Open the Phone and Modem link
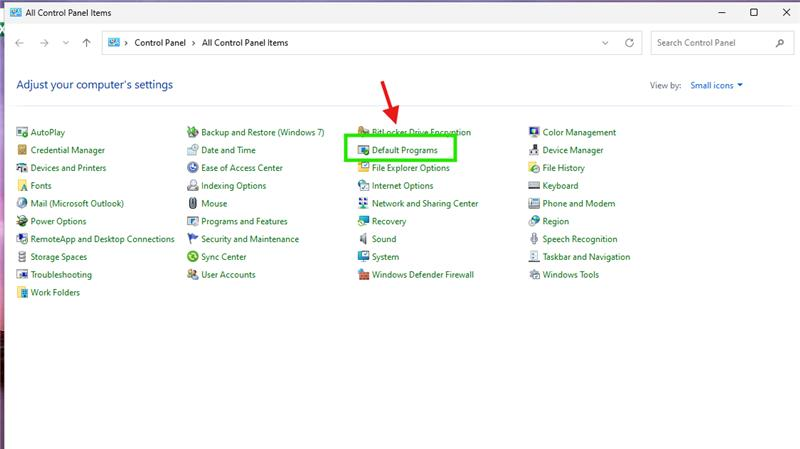The image size is (800, 449). 579,204
